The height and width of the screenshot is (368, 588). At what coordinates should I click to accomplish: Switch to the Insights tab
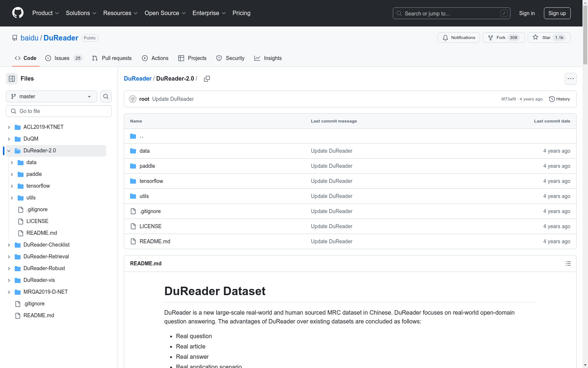click(x=268, y=58)
